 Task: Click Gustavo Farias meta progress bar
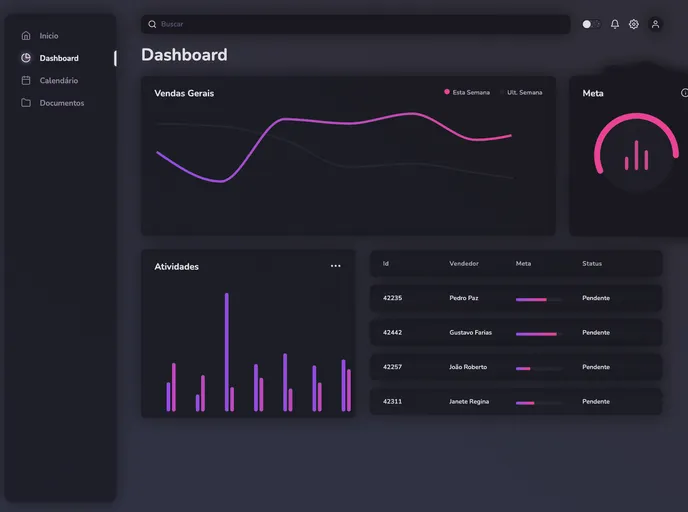click(x=537, y=333)
